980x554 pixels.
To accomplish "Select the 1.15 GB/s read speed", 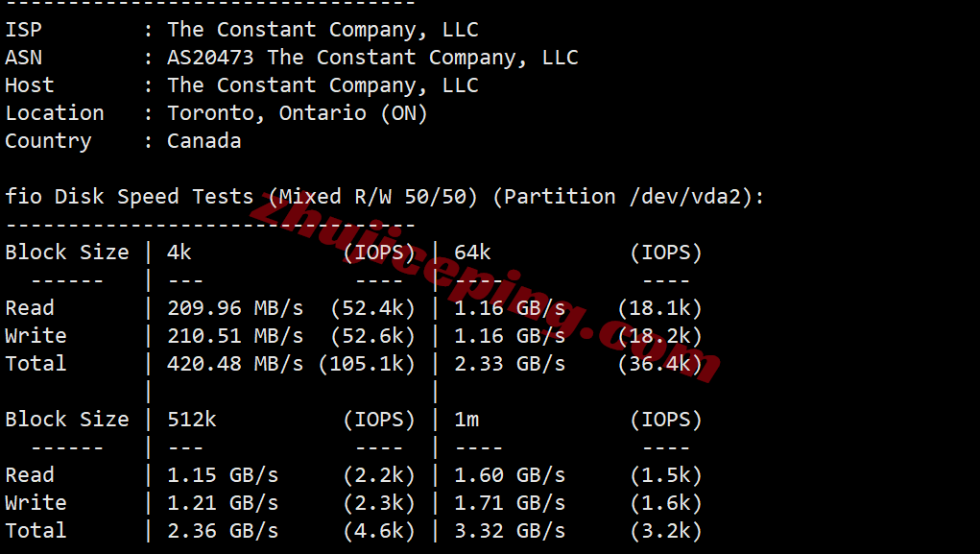I will (223, 475).
